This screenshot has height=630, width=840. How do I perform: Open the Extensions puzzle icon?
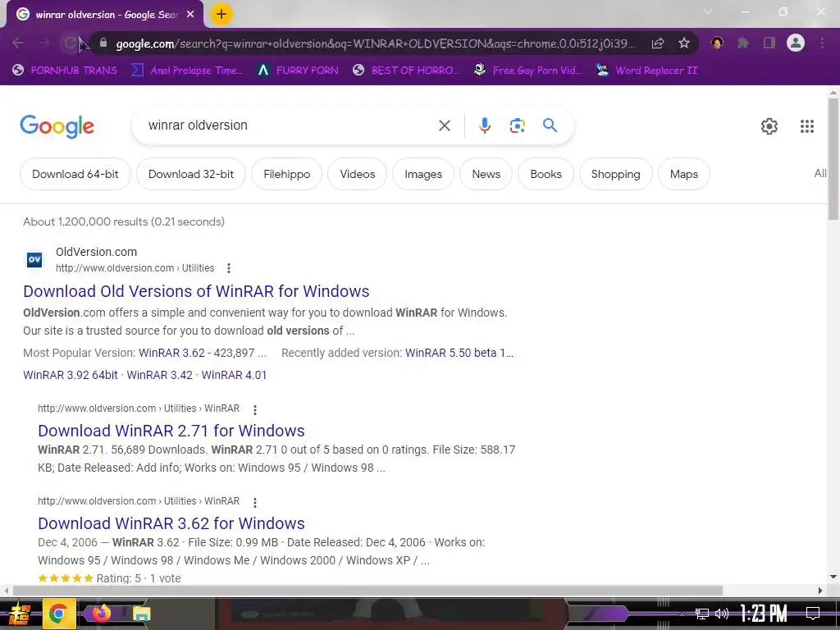[x=743, y=43]
